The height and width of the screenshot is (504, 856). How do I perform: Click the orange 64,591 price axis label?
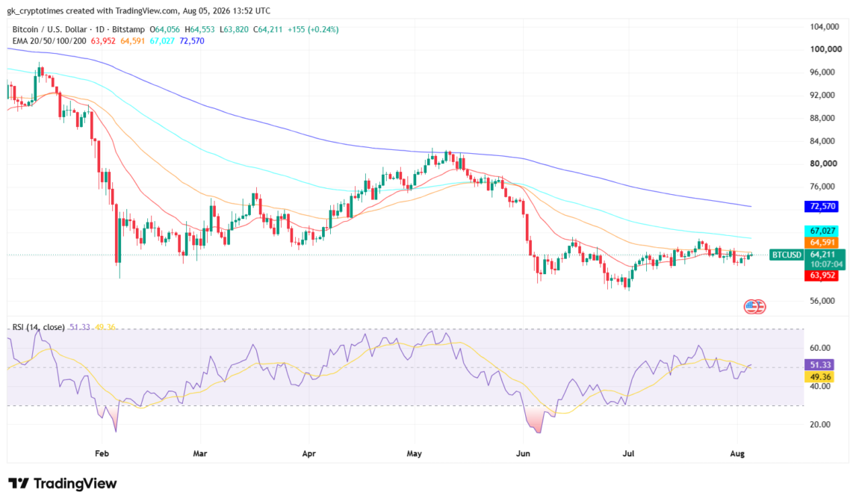822,242
